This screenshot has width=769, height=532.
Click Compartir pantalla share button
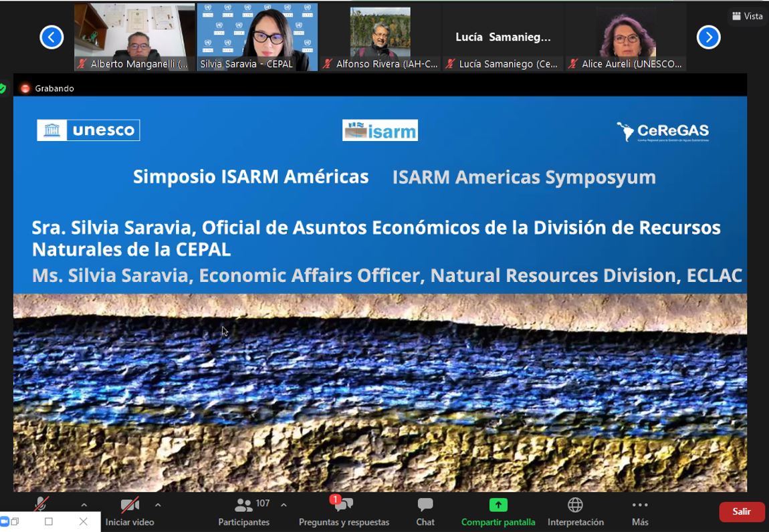tap(498, 512)
